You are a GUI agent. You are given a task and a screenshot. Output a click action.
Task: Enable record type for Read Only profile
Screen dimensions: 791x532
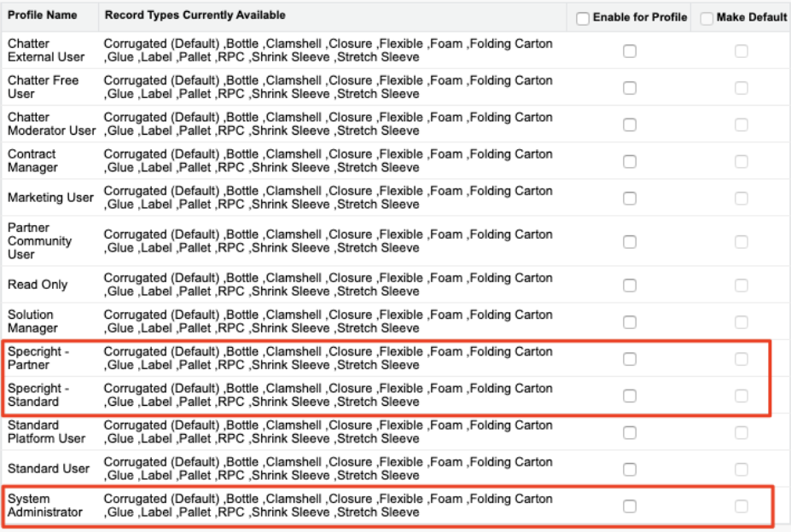tap(629, 285)
